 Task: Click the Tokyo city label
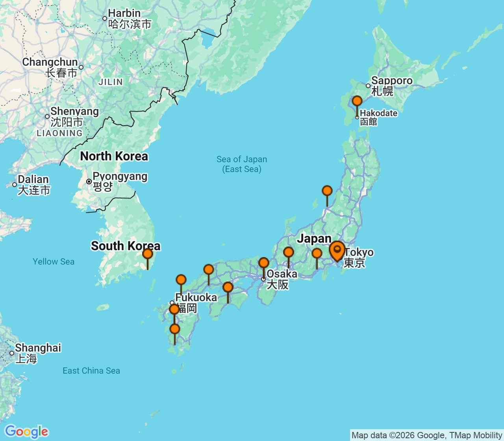click(x=359, y=258)
